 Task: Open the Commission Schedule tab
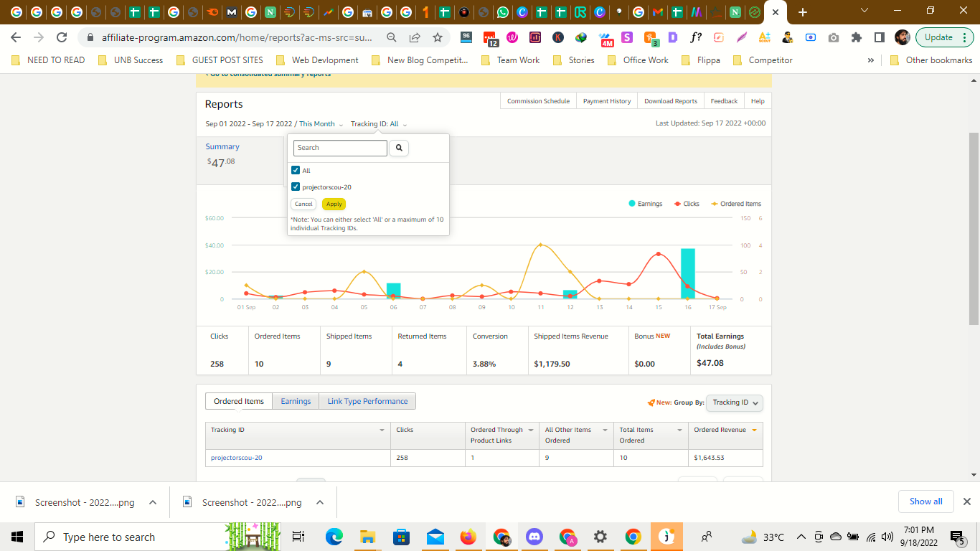click(538, 101)
